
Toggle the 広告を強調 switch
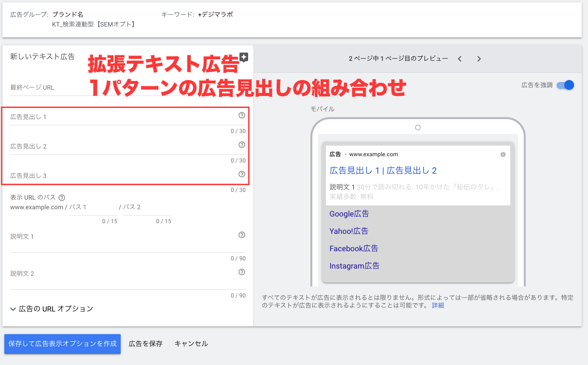pos(565,85)
